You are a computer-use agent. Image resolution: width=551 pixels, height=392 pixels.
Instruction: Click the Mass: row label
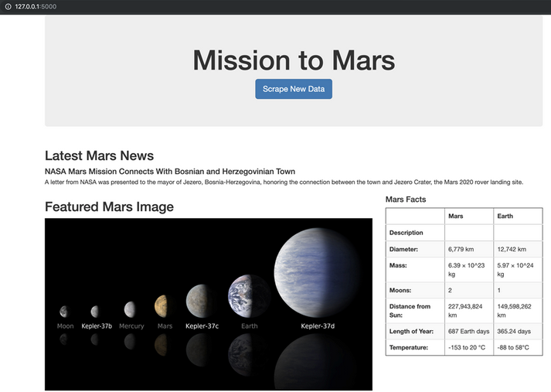(415, 270)
